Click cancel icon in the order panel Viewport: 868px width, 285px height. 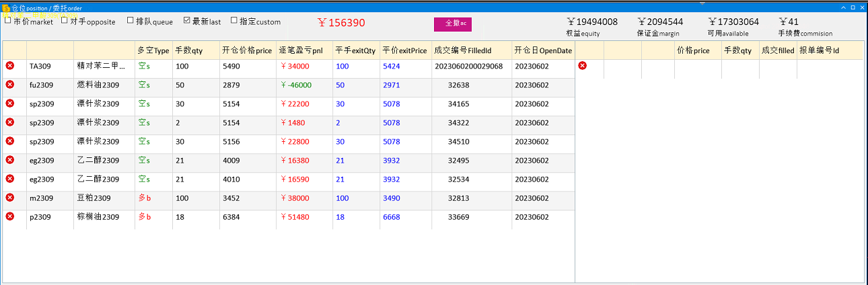click(583, 66)
